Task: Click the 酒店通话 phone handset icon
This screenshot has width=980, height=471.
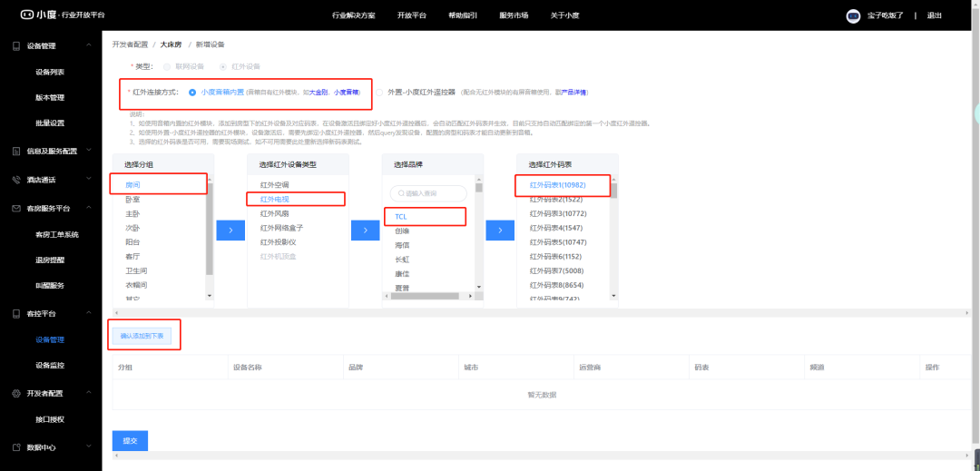Action: pos(16,180)
